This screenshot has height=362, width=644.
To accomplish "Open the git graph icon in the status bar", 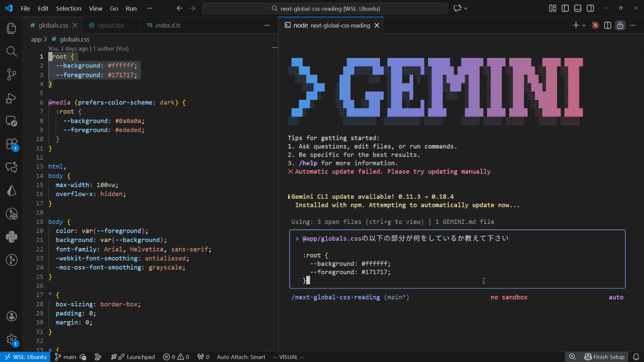I will [x=98, y=357].
